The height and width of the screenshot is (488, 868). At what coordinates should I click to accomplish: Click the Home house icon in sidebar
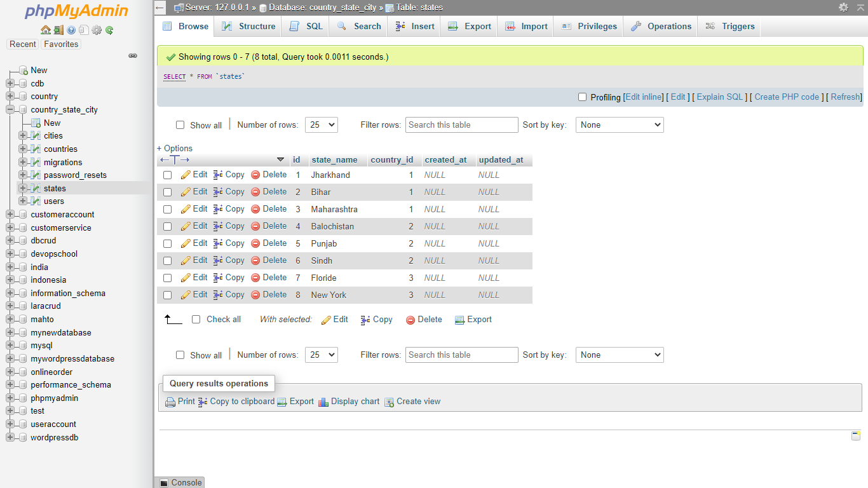point(45,30)
